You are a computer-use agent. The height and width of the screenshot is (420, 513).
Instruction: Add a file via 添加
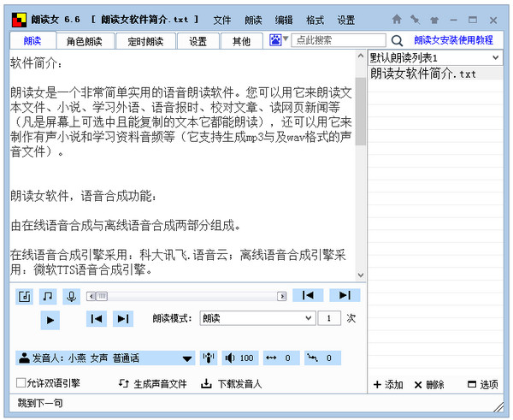coord(388,384)
